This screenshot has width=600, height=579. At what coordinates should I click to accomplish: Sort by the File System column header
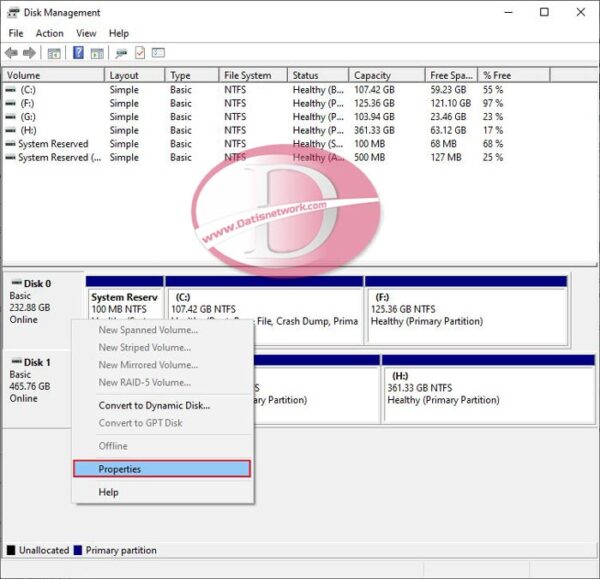(247, 75)
